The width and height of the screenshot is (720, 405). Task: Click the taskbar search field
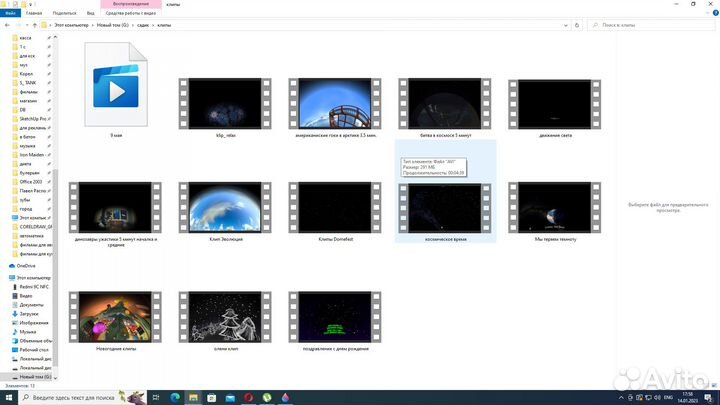point(80,397)
